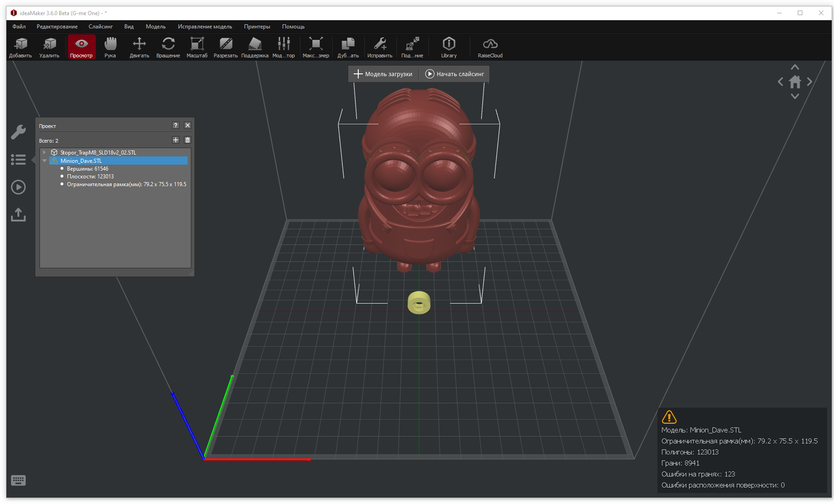Viewport: 834px width, 504px height.
Task: Select Stopor_TrapM8_SLD18v2_02.STL in project list
Action: pyautogui.click(x=98, y=152)
